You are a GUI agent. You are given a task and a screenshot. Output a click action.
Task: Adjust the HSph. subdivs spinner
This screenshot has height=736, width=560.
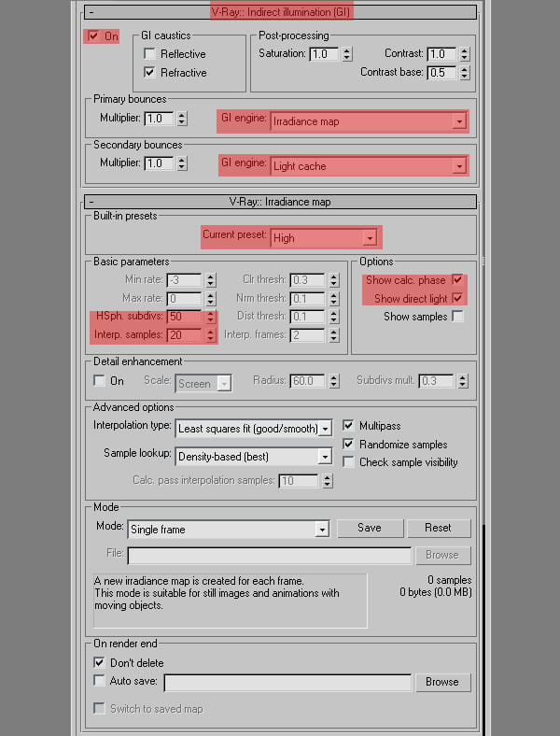(x=211, y=317)
